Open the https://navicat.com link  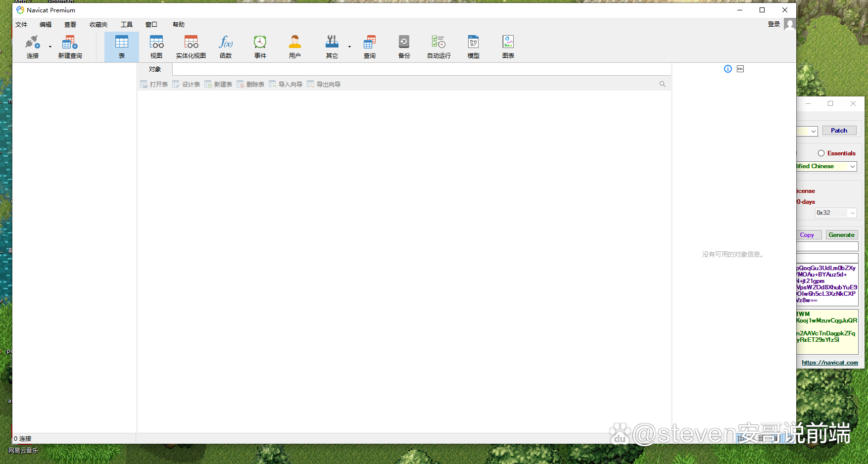point(829,363)
